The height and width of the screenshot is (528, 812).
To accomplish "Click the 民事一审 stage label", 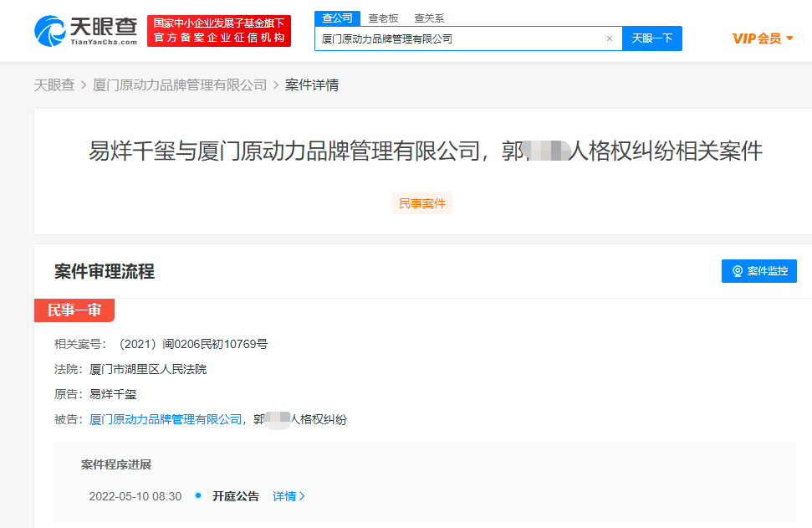I will (x=74, y=310).
